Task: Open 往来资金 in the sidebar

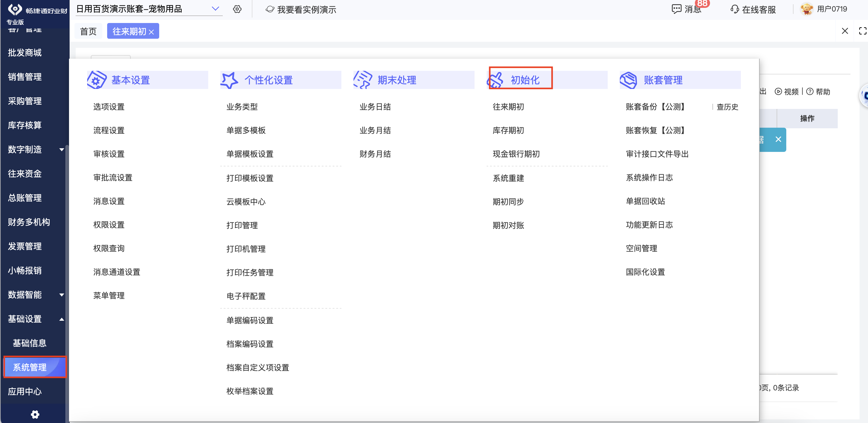Action: tap(25, 174)
